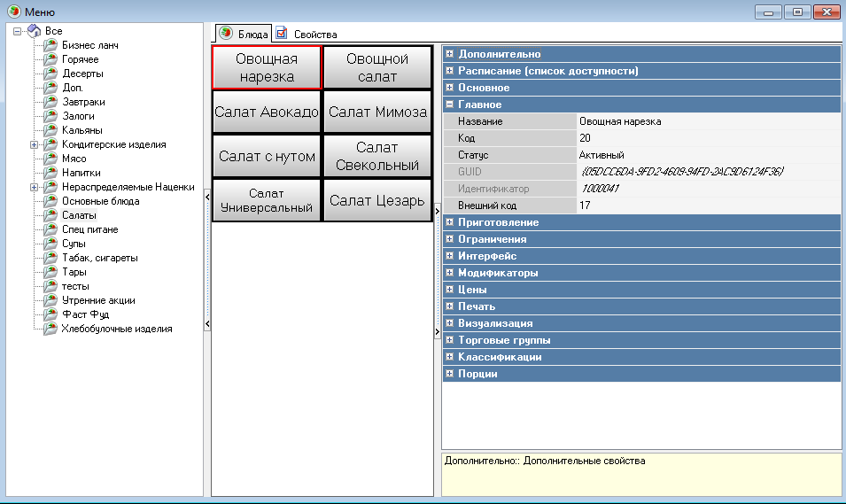Select Десерты in the category tree
846x504 pixels.
[82, 74]
